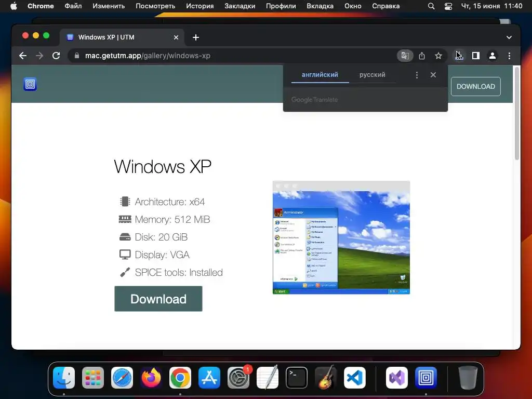
Task: Click the Architecture: x64 text
Action: [170, 202]
